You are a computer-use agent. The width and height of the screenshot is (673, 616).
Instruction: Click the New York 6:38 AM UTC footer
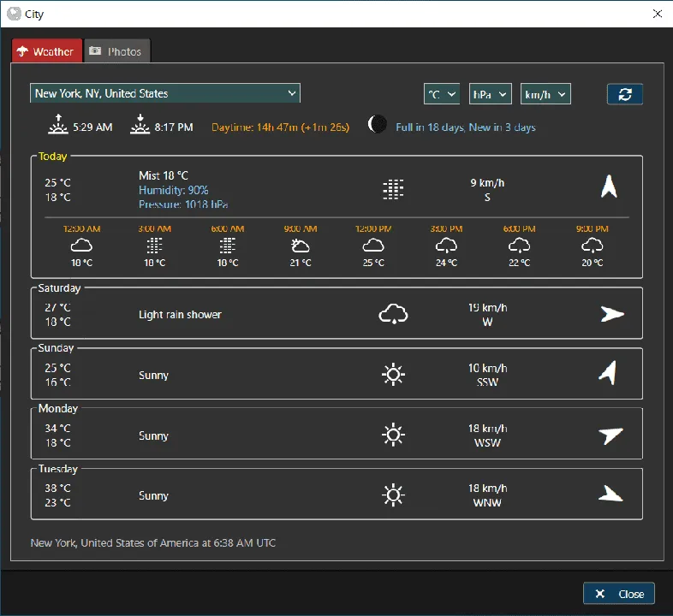(x=152, y=542)
